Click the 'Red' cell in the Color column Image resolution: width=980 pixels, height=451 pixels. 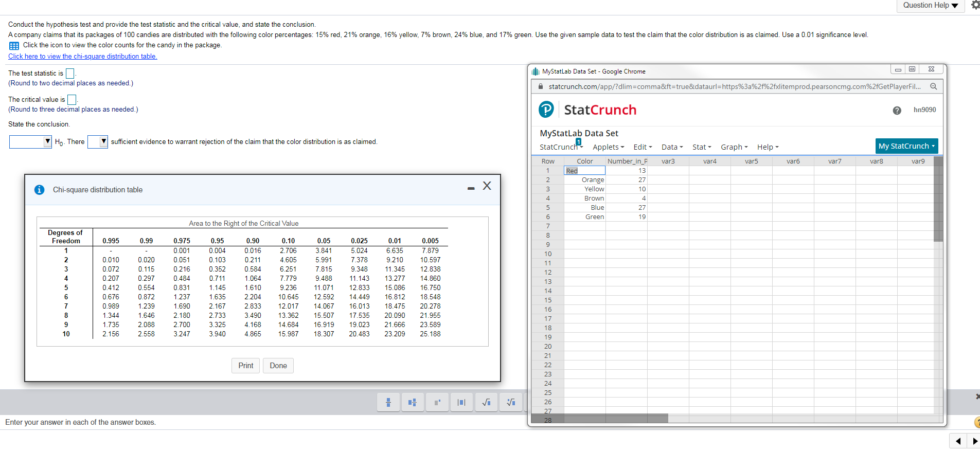click(x=585, y=171)
